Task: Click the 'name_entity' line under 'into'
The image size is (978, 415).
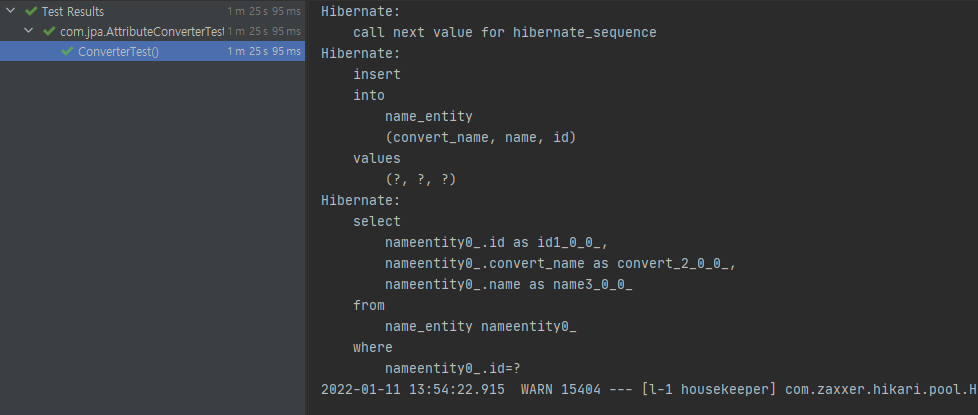Action: 428,117
